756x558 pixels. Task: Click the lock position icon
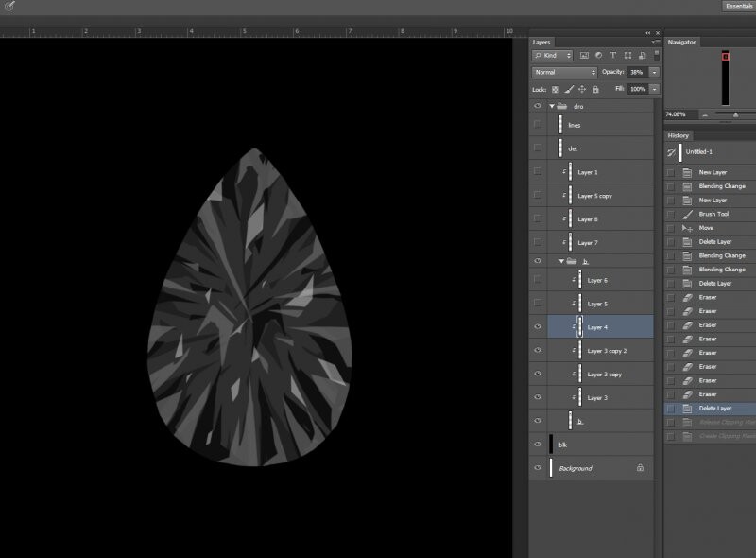[581, 89]
